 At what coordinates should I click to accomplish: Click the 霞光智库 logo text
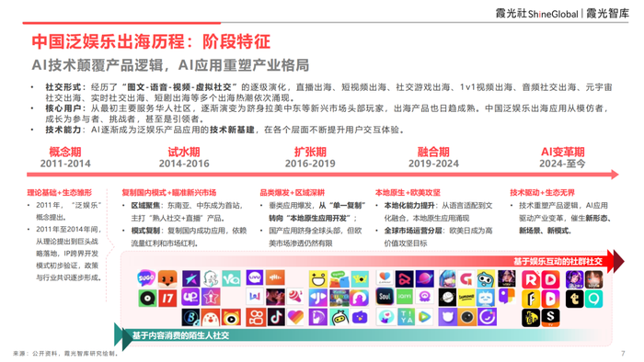click(x=607, y=14)
